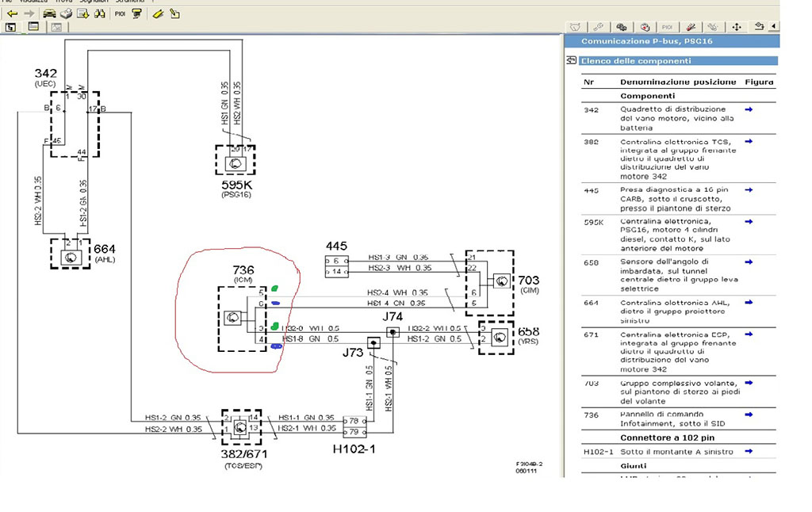The width and height of the screenshot is (812, 512).
Task: Click the red spark-plug icon in right toolbar
Action: (691, 27)
